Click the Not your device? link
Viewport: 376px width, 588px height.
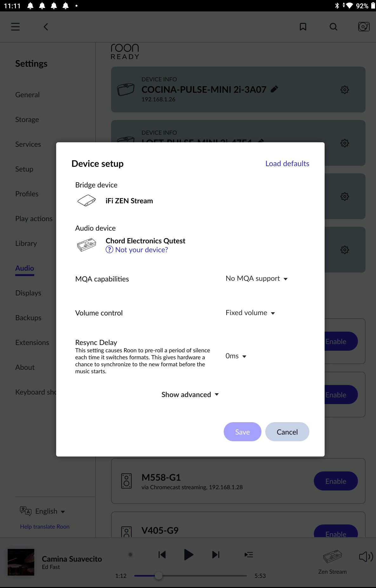point(137,250)
